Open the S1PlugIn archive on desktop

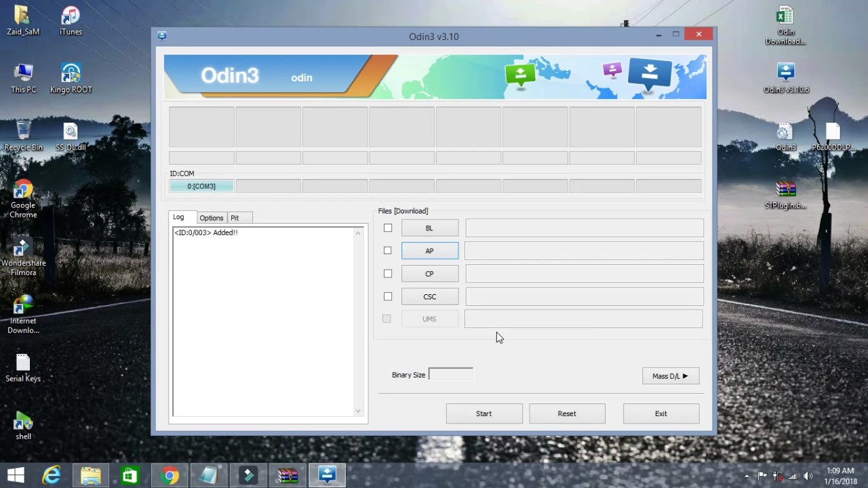(x=785, y=194)
